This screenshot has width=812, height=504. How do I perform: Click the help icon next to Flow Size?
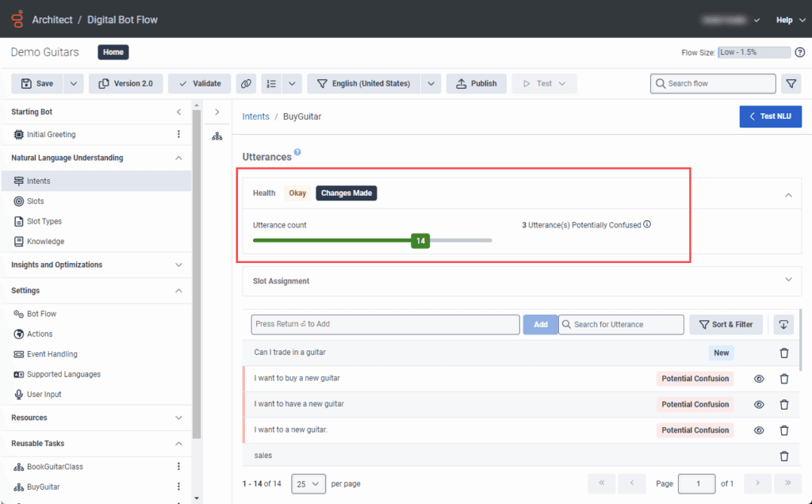(799, 52)
